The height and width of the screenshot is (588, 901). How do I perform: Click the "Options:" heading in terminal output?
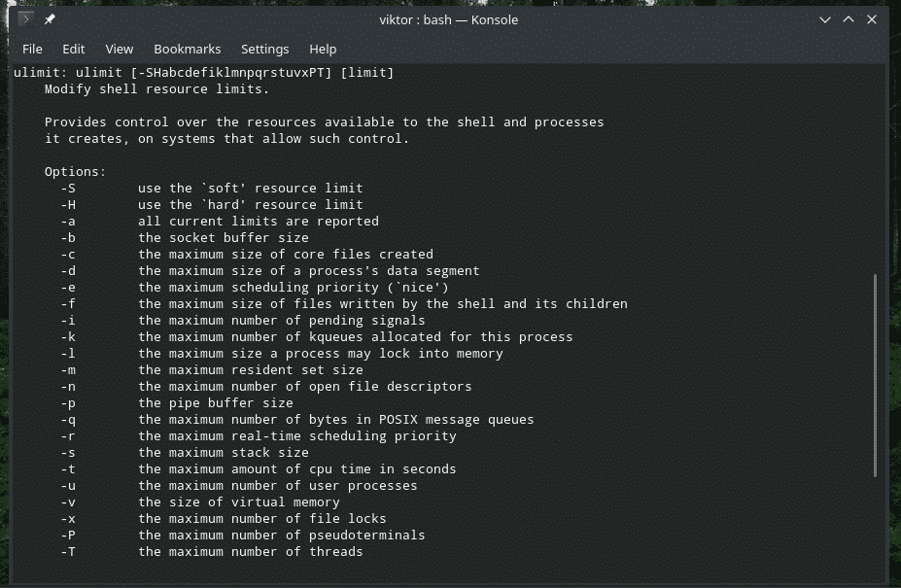(x=75, y=172)
